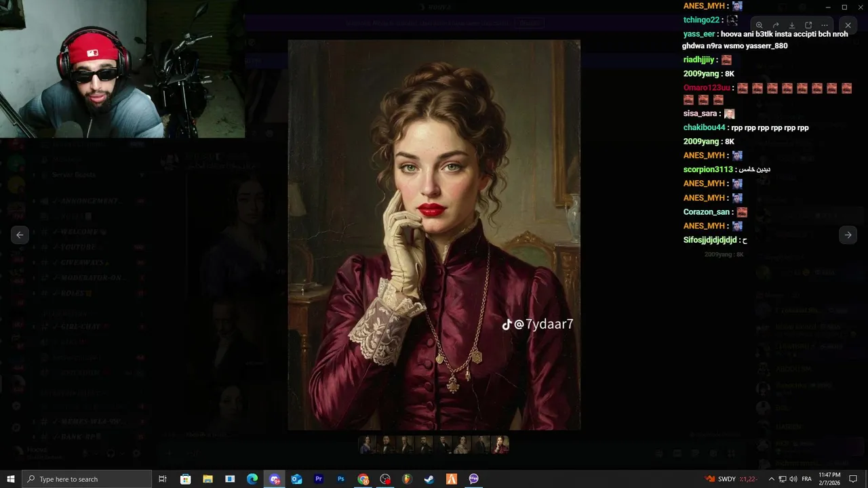This screenshot has width=868, height=488.
Task: Click the chat username chakibou44
Action: click(x=705, y=127)
